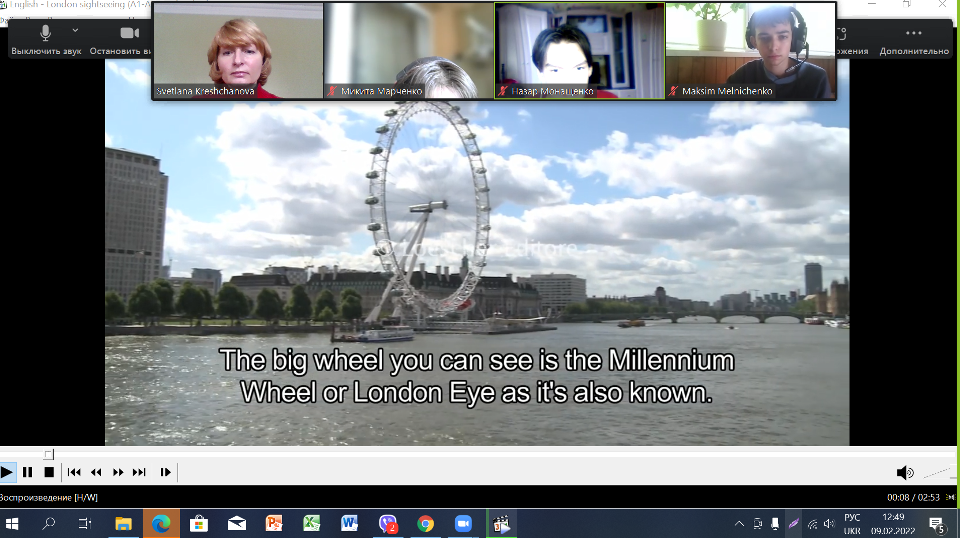Open Google Chrome from taskbar
960x538 pixels.
coord(426,524)
